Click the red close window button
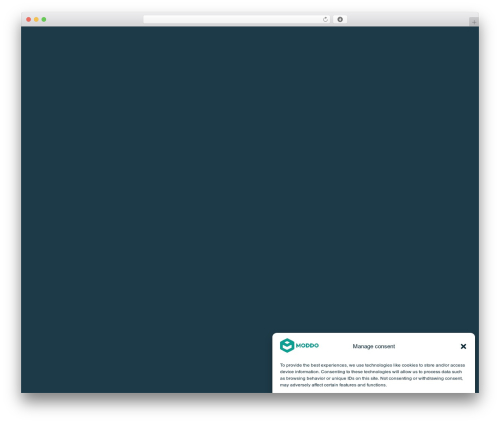Viewport: 500px width, 423px height. (x=29, y=19)
